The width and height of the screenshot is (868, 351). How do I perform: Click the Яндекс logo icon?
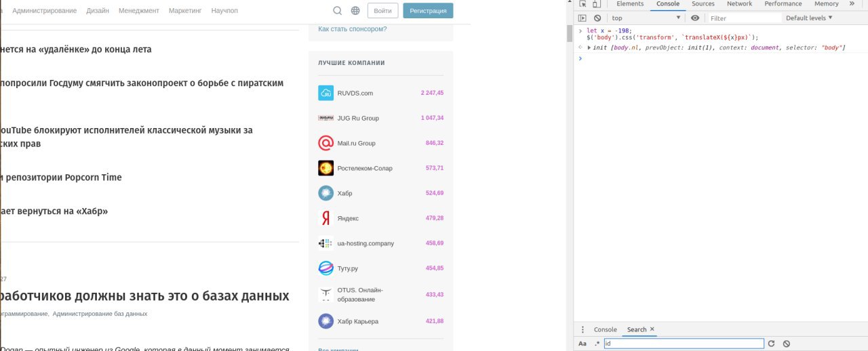click(325, 218)
